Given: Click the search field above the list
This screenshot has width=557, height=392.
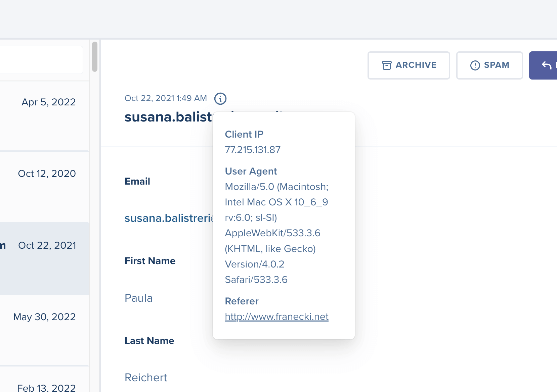Looking at the screenshot, I should pos(40,60).
